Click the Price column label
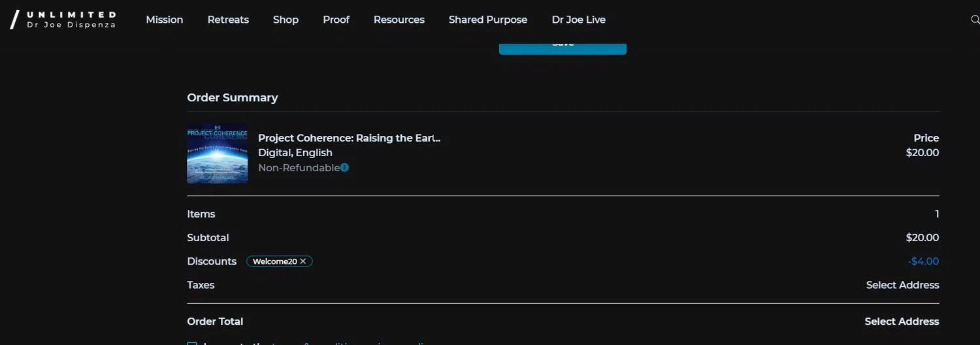Image resolution: width=980 pixels, height=345 pixels. point(926,138)
